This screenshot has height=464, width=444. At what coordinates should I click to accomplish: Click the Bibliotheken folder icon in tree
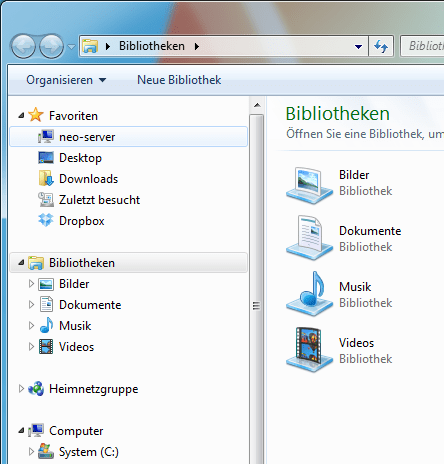[36, 263]
